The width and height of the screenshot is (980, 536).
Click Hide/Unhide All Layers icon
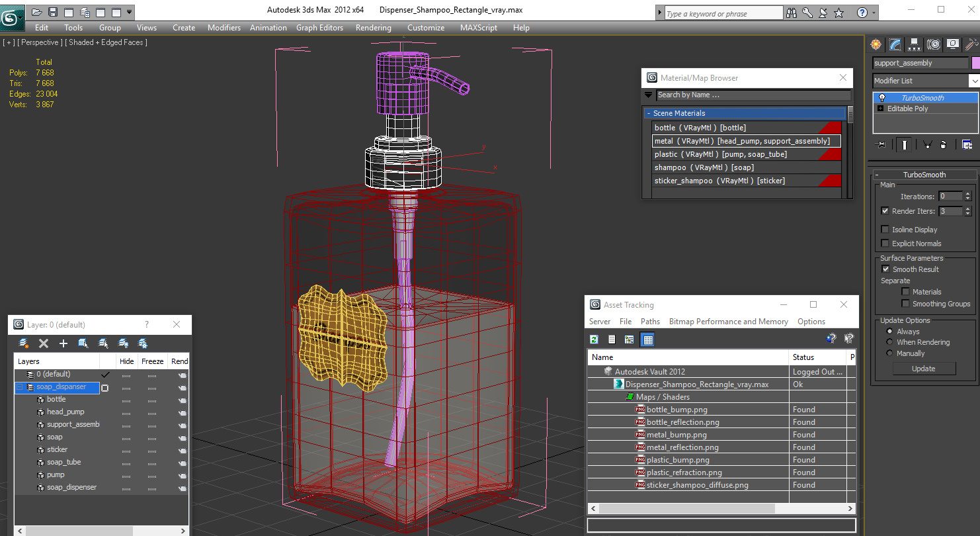coord(123,343)
